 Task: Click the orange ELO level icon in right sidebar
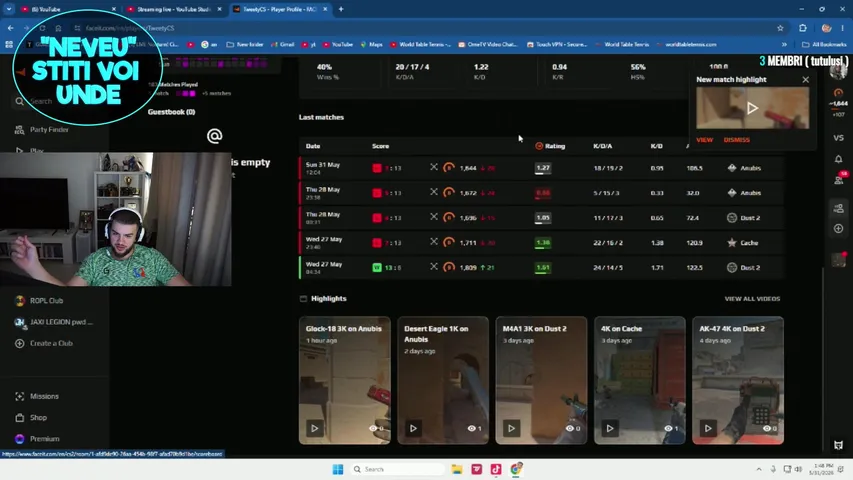coord(838,93)
